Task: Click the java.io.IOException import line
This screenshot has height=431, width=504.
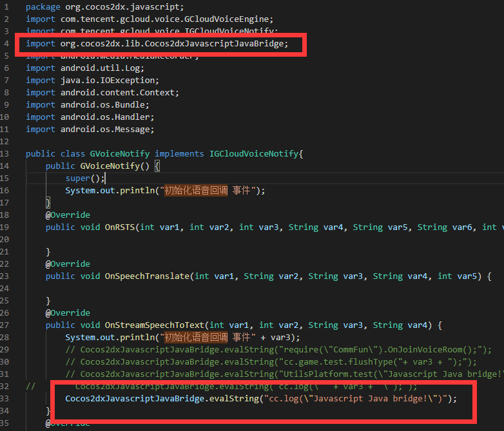Action: [x=92, y=81]
